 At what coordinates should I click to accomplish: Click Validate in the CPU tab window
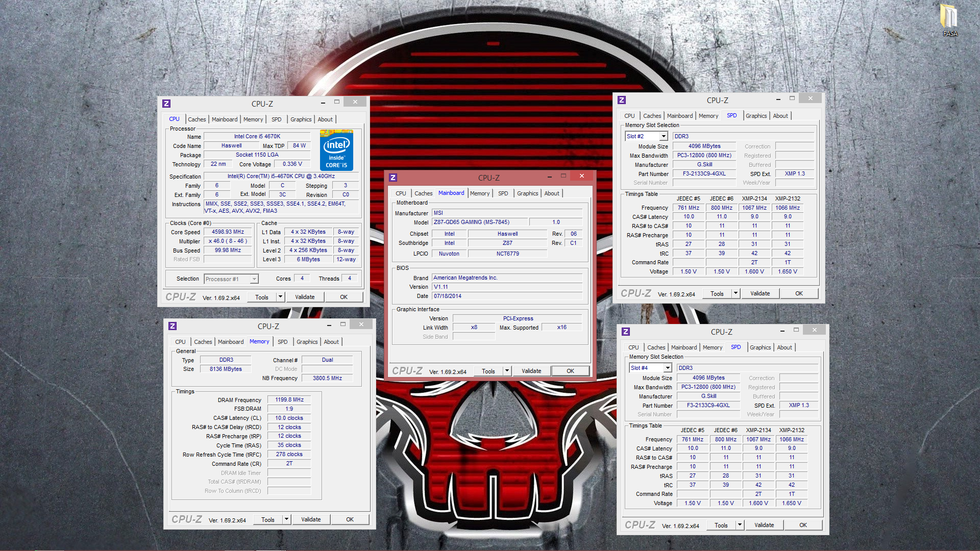pos(305,297)
